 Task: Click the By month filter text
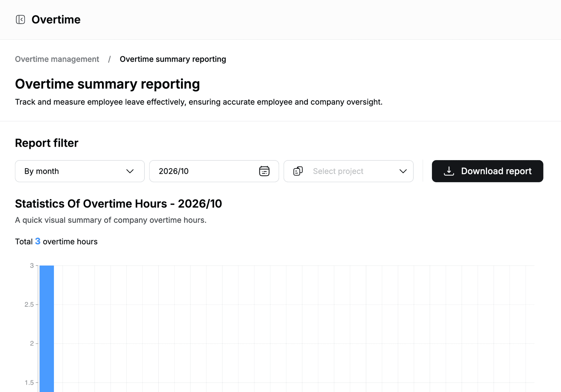click(x=42, y=171)
